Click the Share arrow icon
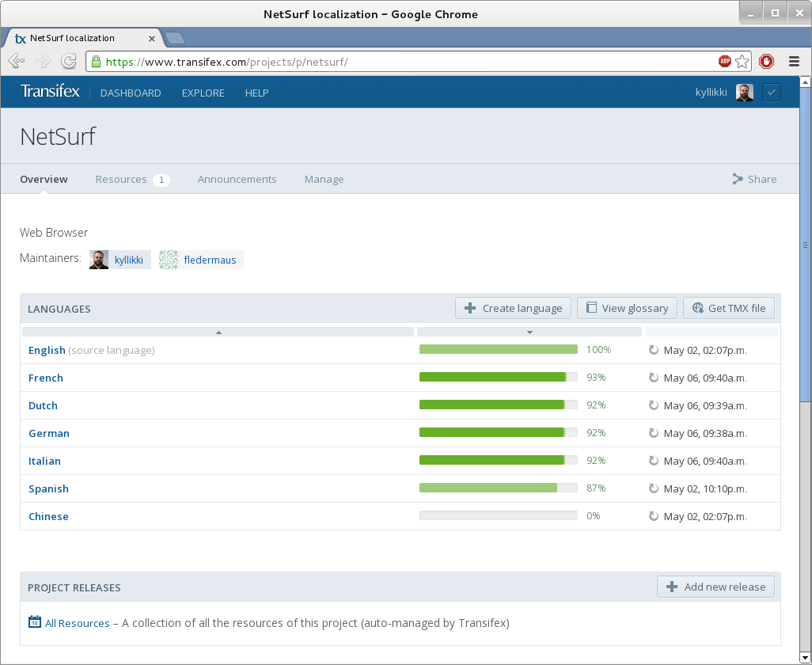Image resolution: width=812 pixels, height=665 pixels. point(738,179)
